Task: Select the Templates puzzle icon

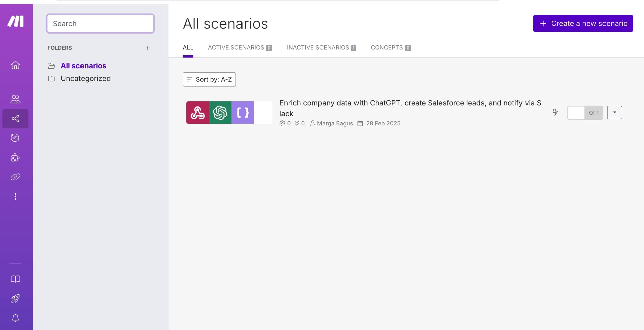Action: click(x=15, y=157)
